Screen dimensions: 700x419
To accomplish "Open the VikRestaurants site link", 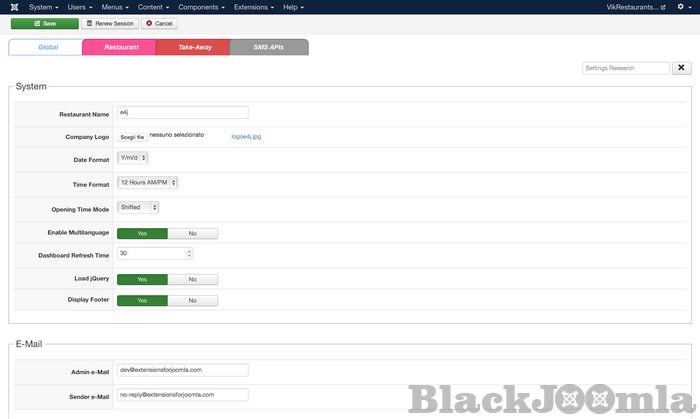I will (x=635, y=7).
